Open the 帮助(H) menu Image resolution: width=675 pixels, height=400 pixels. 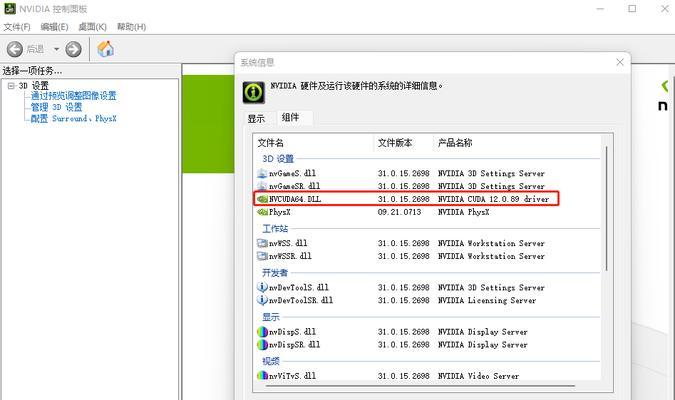click(x=131, y=27)
